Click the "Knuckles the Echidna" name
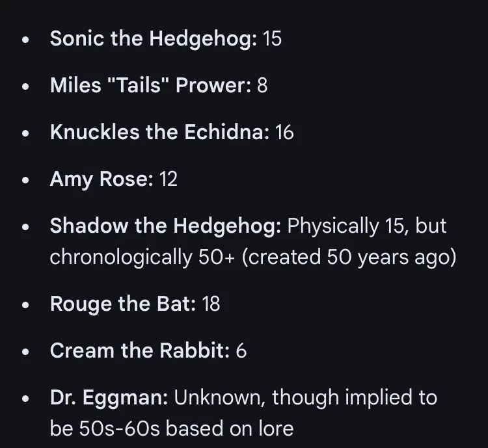488x448 pixels. (159, 133)
